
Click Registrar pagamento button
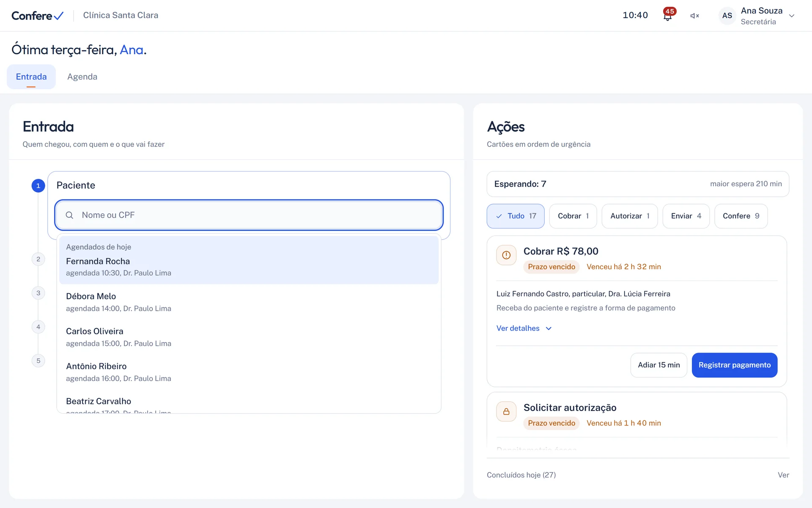[x=735, y=365]
